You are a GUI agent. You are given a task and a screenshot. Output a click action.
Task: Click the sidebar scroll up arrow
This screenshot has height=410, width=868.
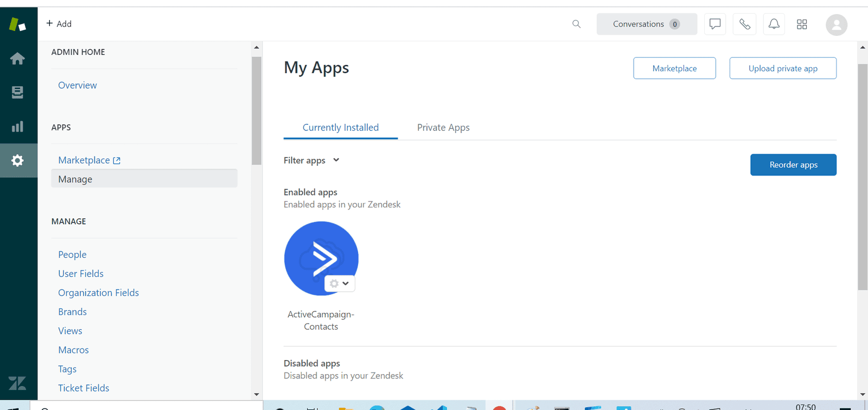(257, 47)
